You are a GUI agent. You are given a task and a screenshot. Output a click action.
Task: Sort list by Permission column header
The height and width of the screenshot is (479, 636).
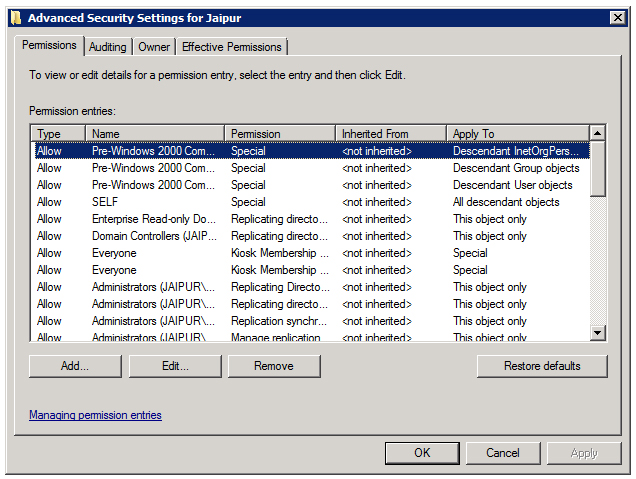[280, 133]
